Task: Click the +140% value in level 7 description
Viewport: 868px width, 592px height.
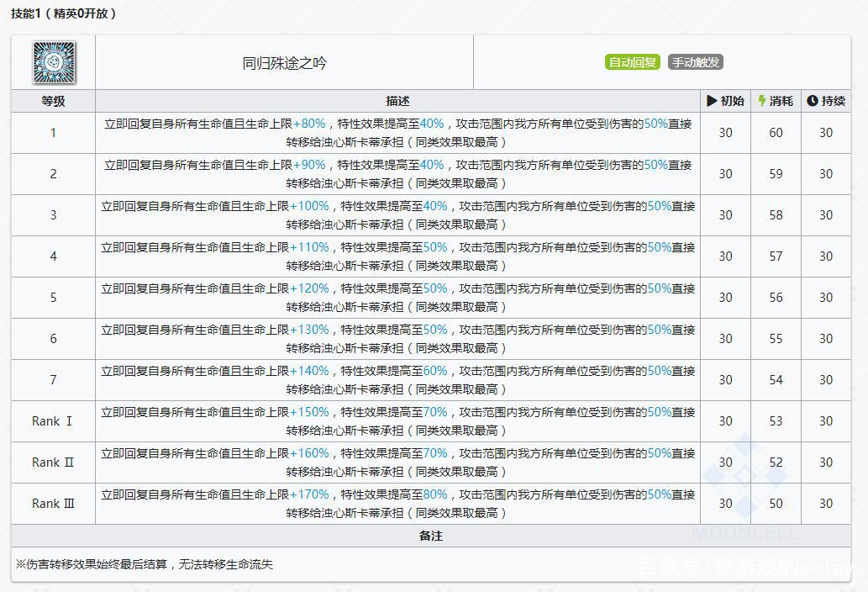Action: pyautogui.click(x=309, y=371)
